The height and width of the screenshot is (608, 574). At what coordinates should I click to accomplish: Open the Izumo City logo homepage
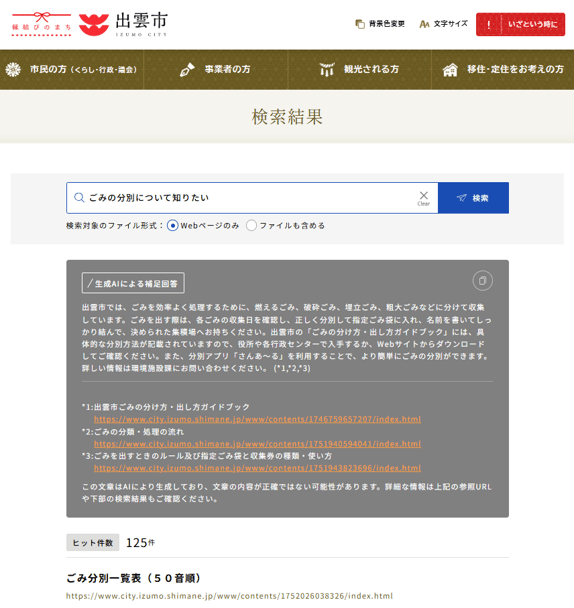point(123,24)
